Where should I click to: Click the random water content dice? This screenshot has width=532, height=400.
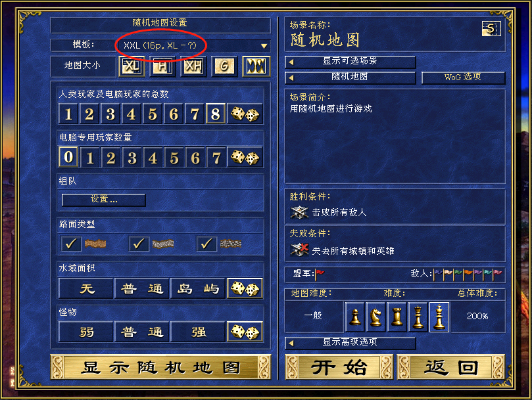point(245,289)
